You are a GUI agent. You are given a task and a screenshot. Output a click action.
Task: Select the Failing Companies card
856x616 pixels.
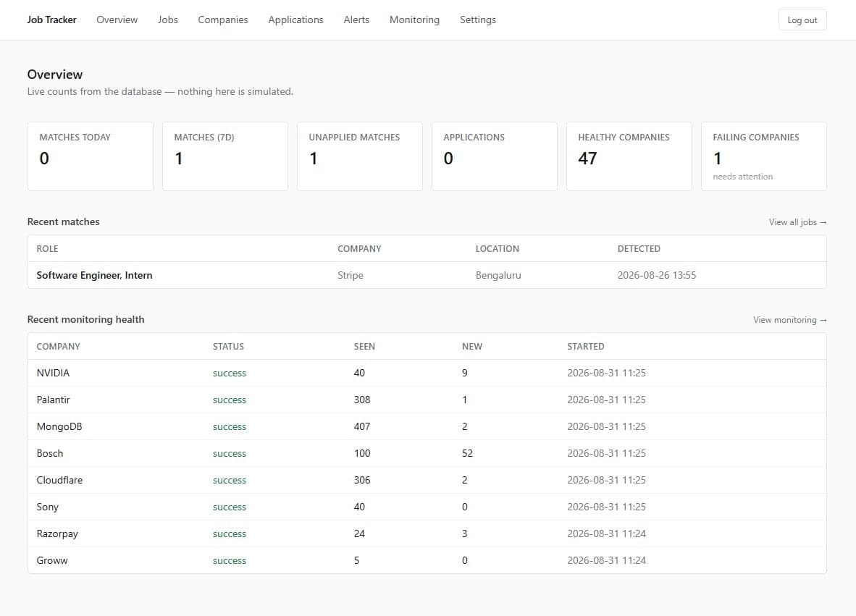764,156
